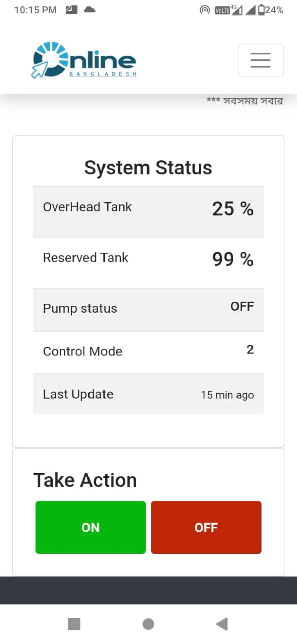Tap the scrolling Bengali notice text
297x644 pixels.
(x=245, y=101)
